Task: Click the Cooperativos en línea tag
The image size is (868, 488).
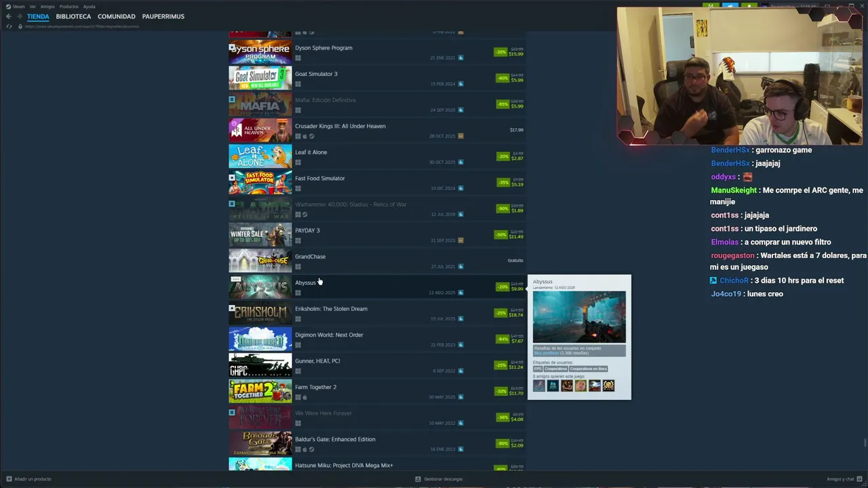Action: coord(589,369)
